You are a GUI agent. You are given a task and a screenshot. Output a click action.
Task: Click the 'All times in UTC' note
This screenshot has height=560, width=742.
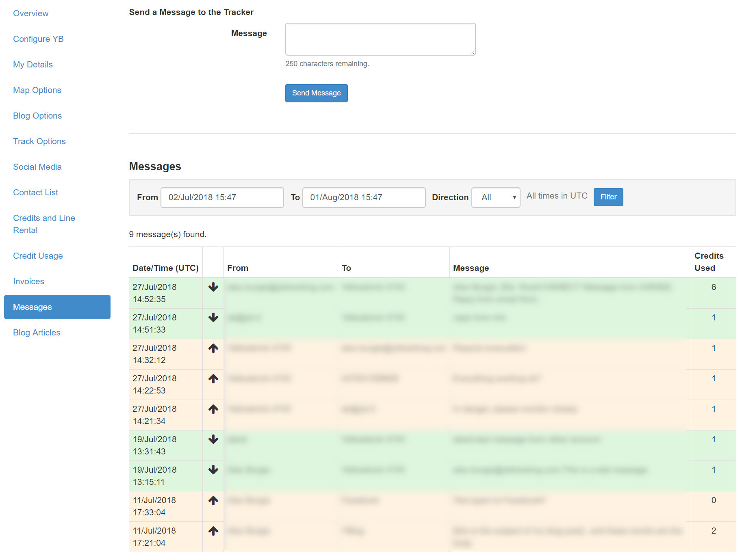click(557, 196)
